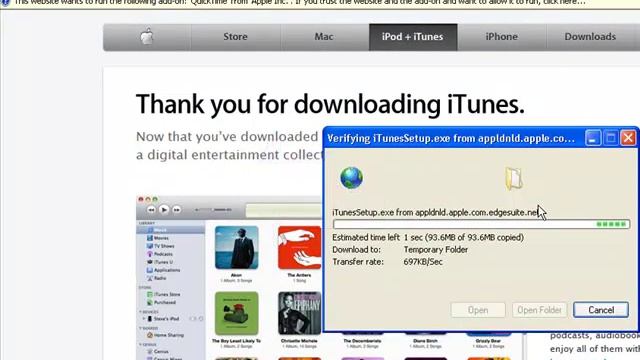Click the next track button in iTunes preview
The image size is (640, 360).
click(x=177, y=210)
